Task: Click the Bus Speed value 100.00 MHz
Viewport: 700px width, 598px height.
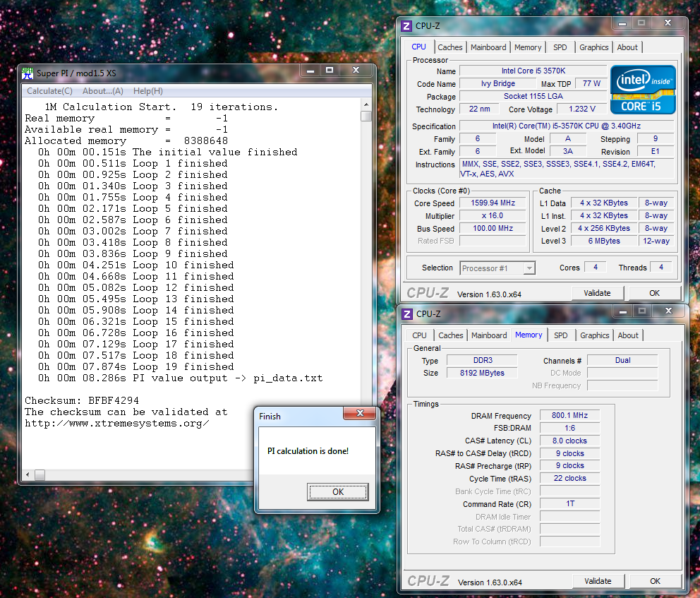Action: (493, 228)
